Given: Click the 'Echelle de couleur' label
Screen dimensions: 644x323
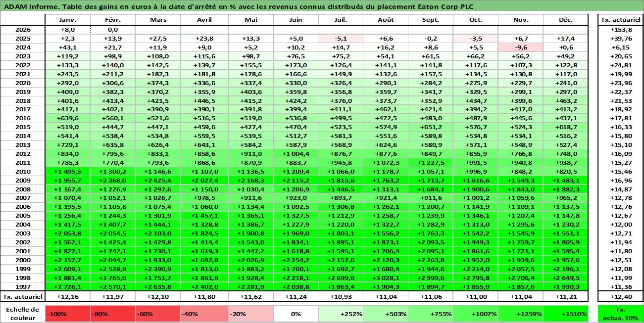Looking at the screenshot, I should click(x=22, y=314).
